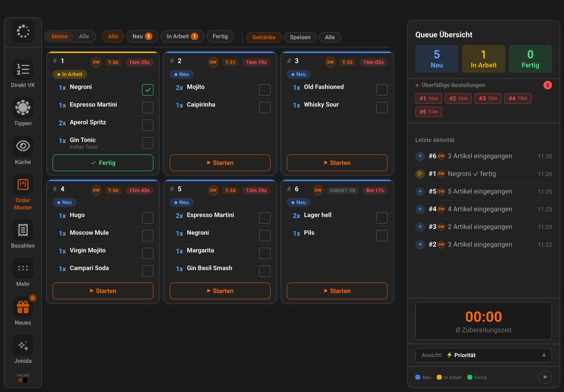Check the Mojito checkbox in order 2

click(x=265, y=89)
